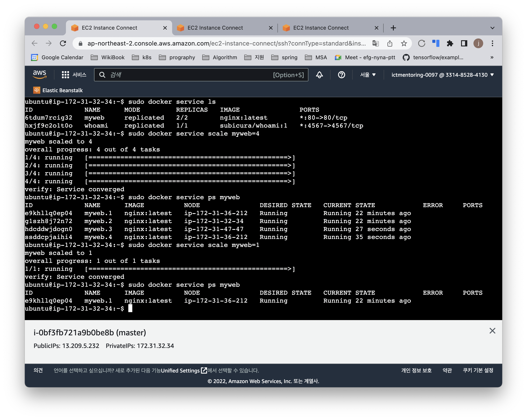Image resolution: width=527 pixels, height=420 pixels.
Task: Click the Google Translate icon in address bar
Action: [x=375, y=44]
